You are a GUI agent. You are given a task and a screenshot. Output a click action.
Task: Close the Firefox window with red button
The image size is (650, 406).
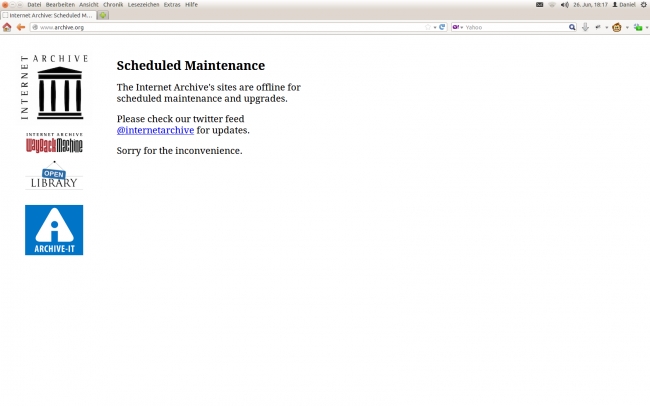(5, 5)
